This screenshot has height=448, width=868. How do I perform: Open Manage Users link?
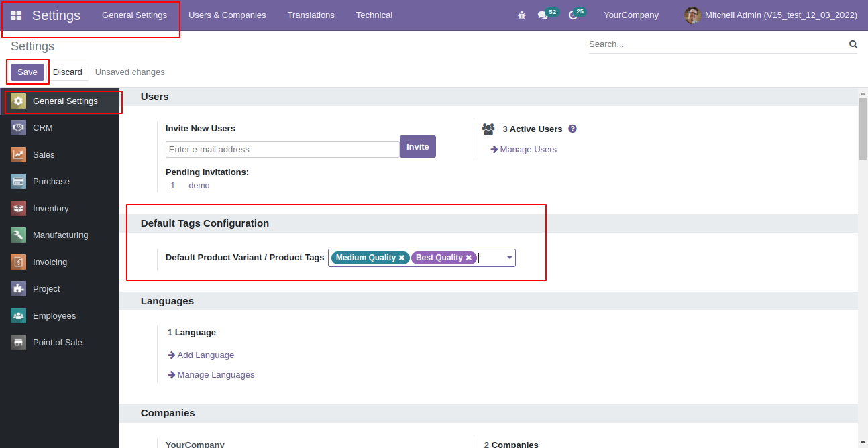[x=523, y=150]
